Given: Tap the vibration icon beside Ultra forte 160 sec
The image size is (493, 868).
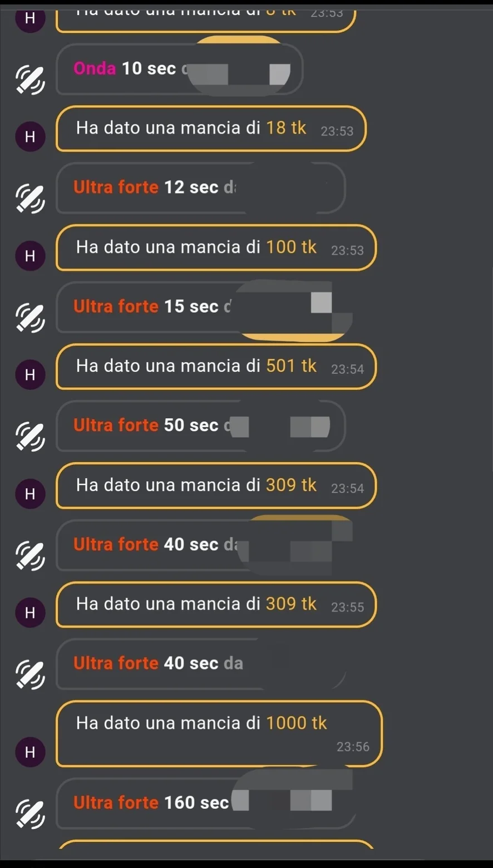Looking at the screenshot, I should pos(30,813).
